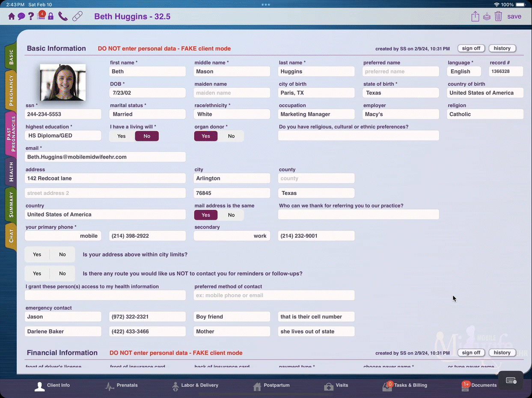Tap the share/export icon
The height and width of the screenshot is (398, 532).
point(475,17)
